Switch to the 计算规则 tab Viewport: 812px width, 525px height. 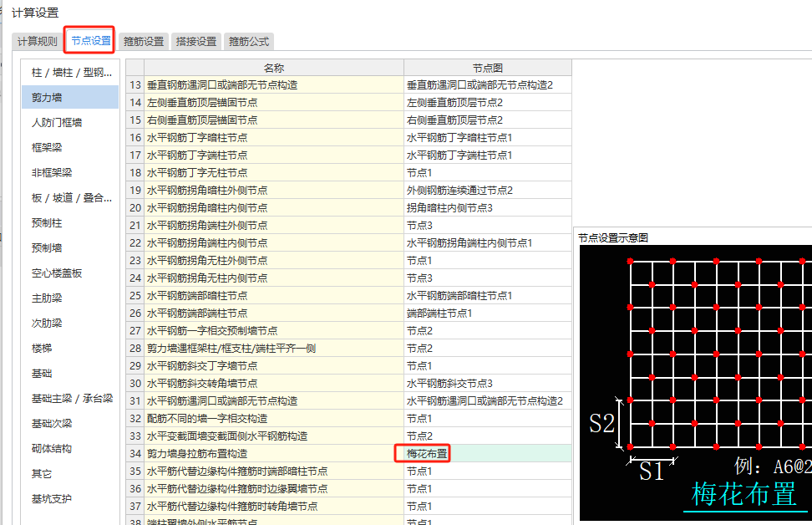[38, 42]
